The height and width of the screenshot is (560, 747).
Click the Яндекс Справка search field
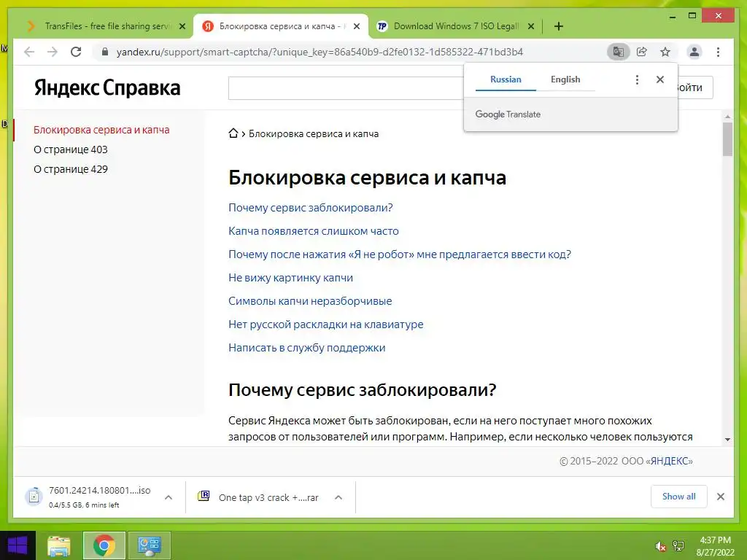tap(346, 88)
